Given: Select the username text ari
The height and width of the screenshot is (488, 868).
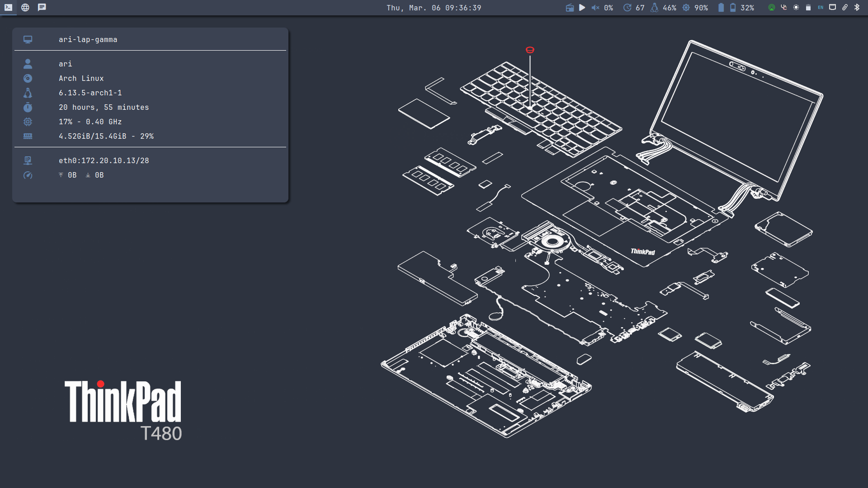Looking at the screenshot, I should tap(65, 64).
